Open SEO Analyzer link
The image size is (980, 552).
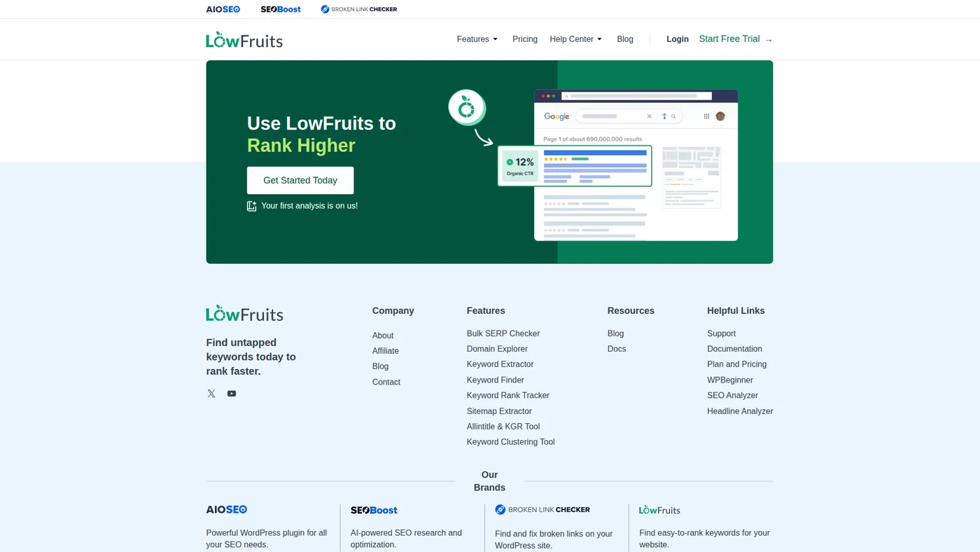coord(732,395)
